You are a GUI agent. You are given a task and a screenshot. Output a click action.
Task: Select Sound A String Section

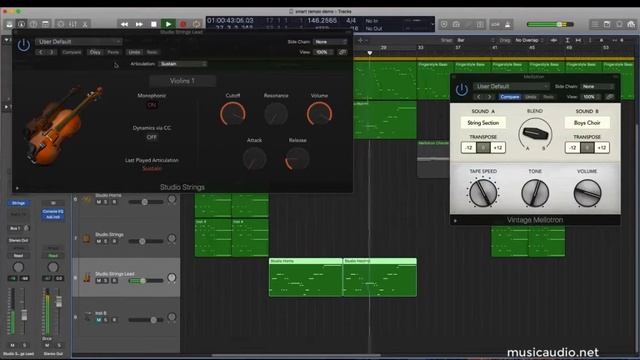(483, 123)
